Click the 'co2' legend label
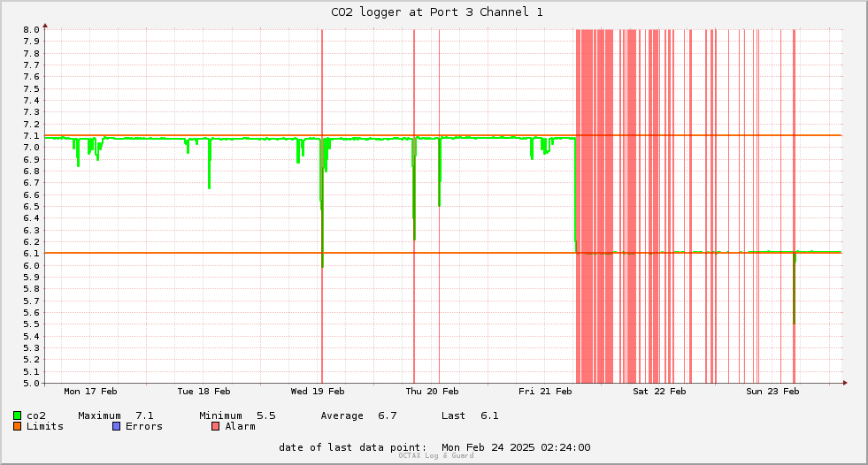The image size is (868, 465). 36,415
